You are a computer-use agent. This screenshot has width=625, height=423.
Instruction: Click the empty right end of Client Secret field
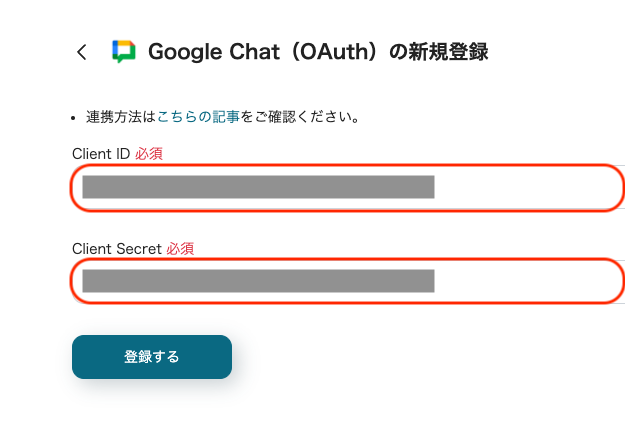(530, 281)
